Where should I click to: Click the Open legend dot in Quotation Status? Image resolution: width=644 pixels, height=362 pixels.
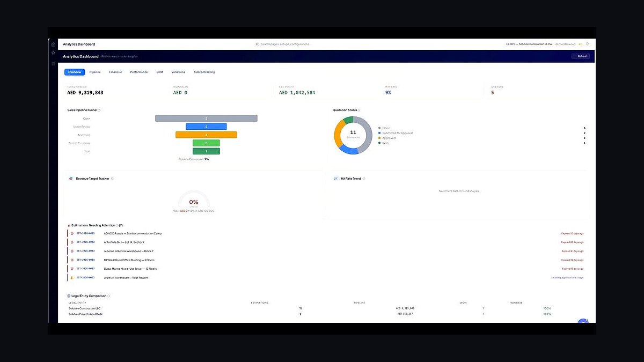tap(379, 128)
